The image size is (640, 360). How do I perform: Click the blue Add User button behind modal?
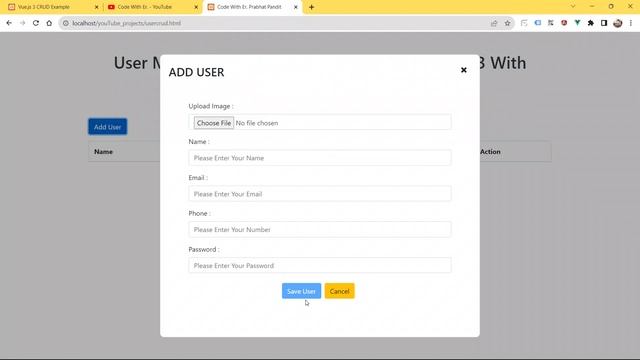[107, 127]
